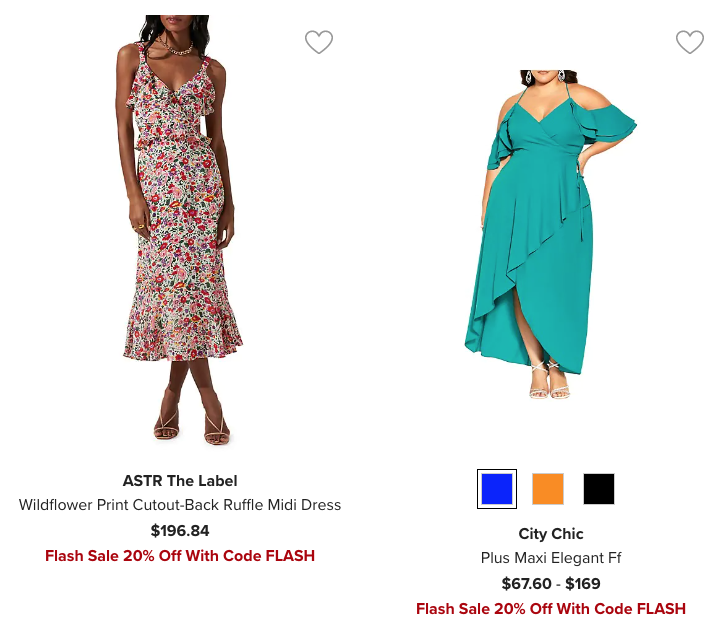The image size is (718, 626).
Task: Click the heart icon above the teal dress
Action: [x=689, y=42]
